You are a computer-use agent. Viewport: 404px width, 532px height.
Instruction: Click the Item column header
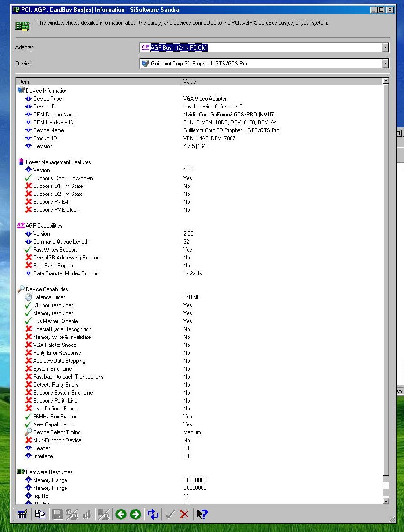(x=98, y=81)
